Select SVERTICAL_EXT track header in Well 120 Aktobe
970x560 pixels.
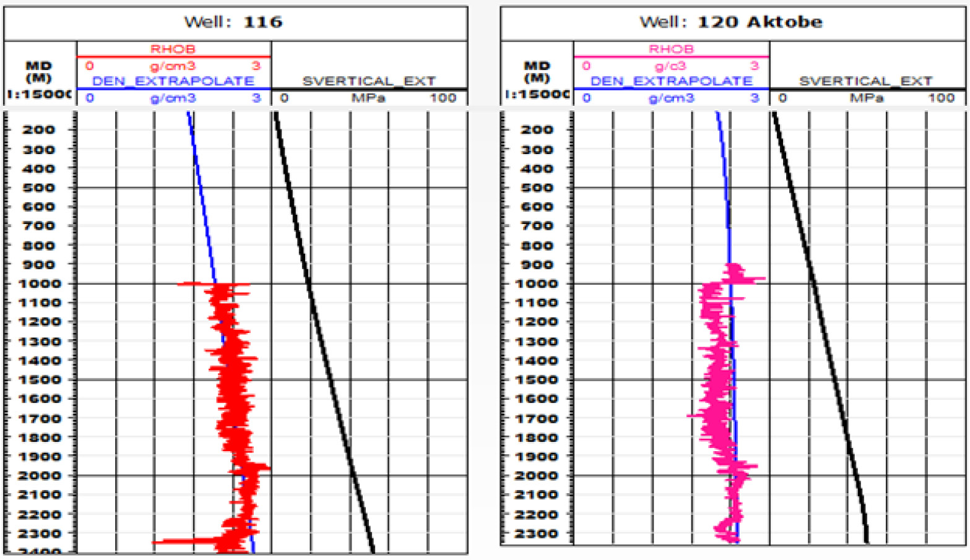pos(865,81)
